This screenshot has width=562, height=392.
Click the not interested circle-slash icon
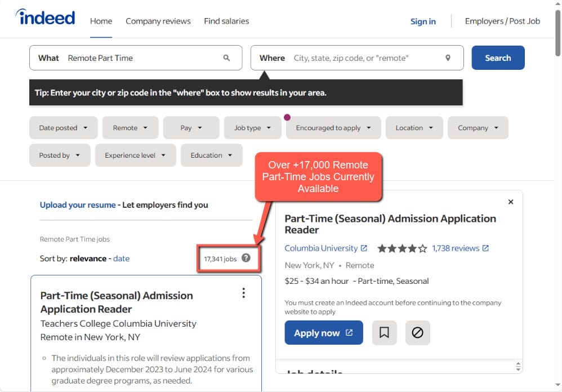pos(417,333)
